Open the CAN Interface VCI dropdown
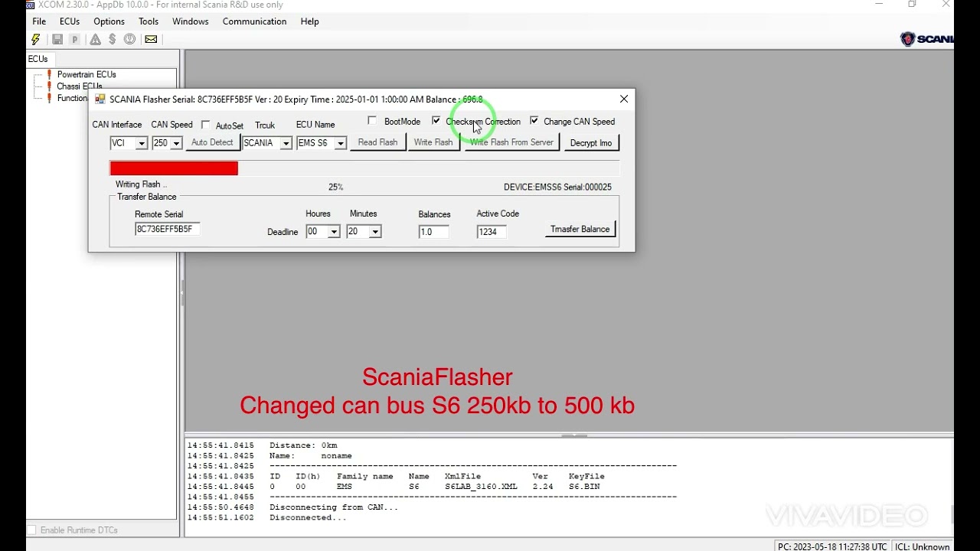The width and height of the screenshot is (980, 551). [142, 143]
